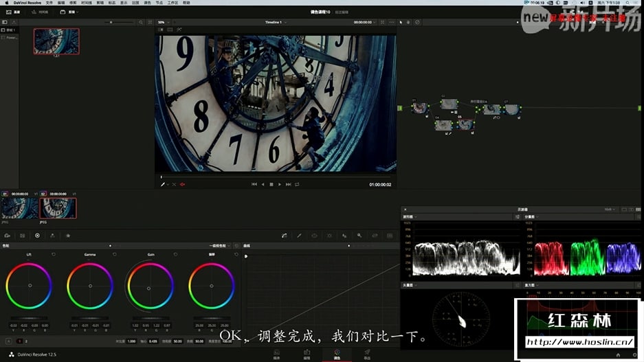
Task: Open vectorscope type dropdown
Action: 410,285
